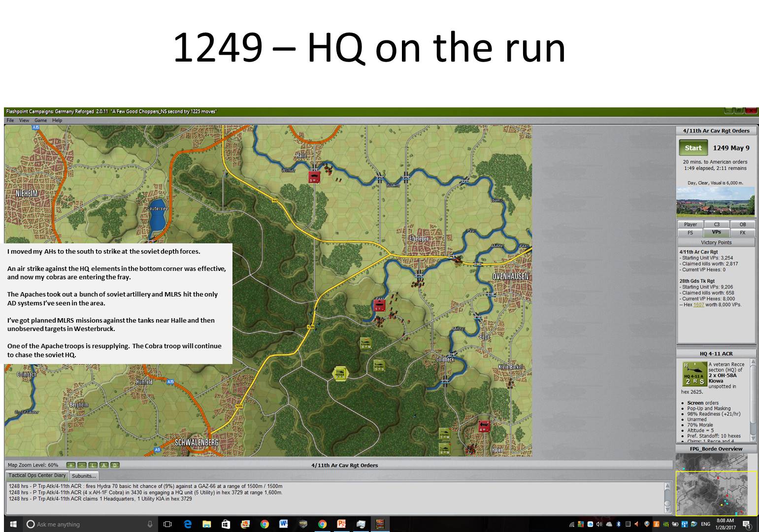Open the File menu
759x532 pixels.
tap(10, 120)
